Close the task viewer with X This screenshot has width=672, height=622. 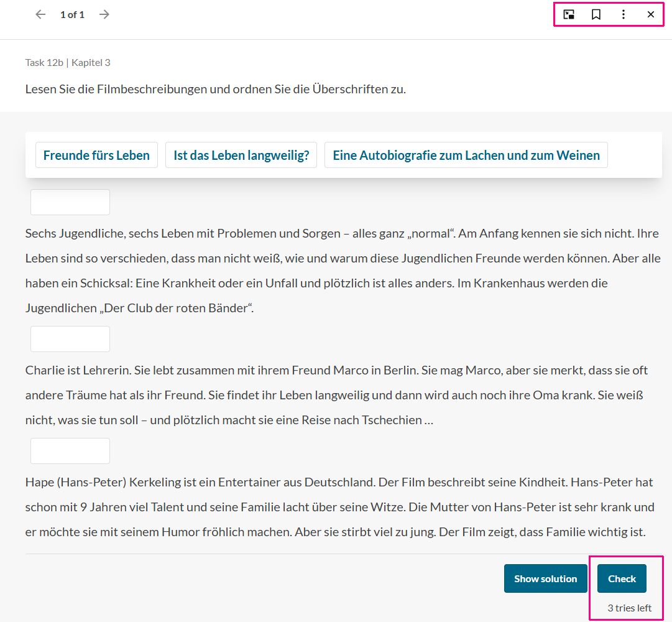tap(650, 14)
